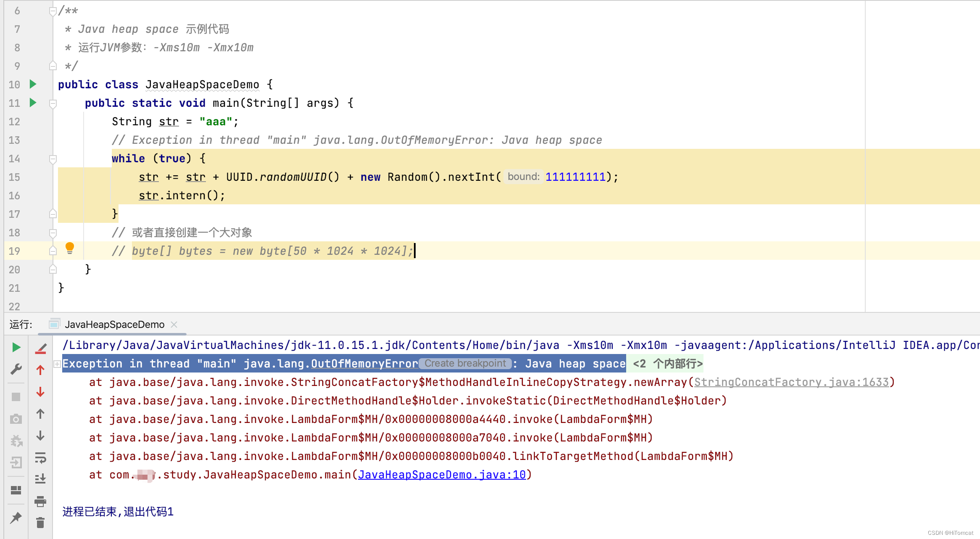Click the red up-arrow stack trace icon
This screenshot has width=980, height=539.
(x=40, y=370)
